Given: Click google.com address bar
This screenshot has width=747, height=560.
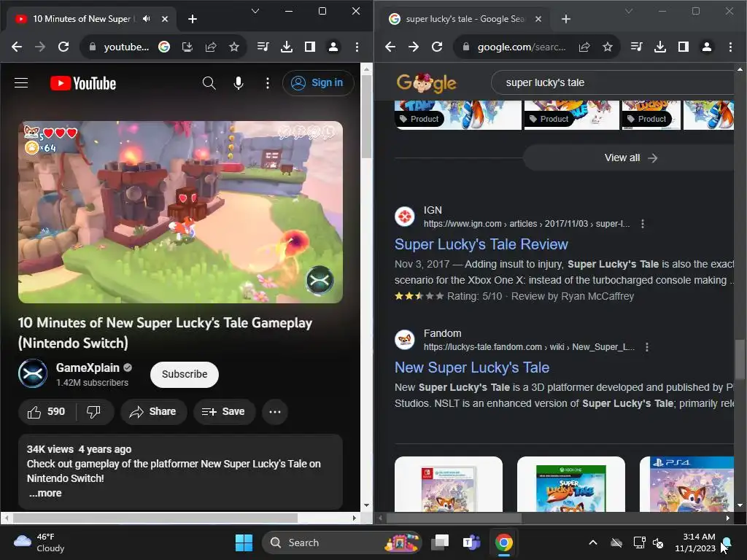Looking at the screenshot, I should tap(522, 47).
